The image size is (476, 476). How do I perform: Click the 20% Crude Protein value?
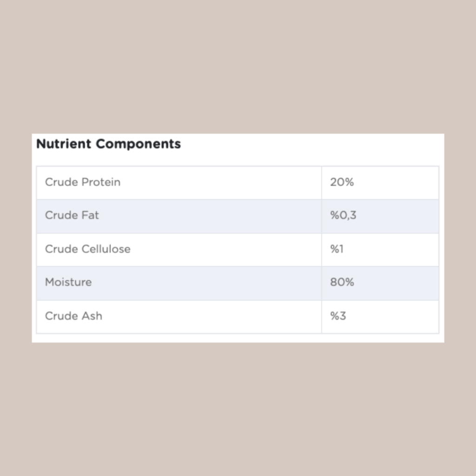click(x=342, y=182)
